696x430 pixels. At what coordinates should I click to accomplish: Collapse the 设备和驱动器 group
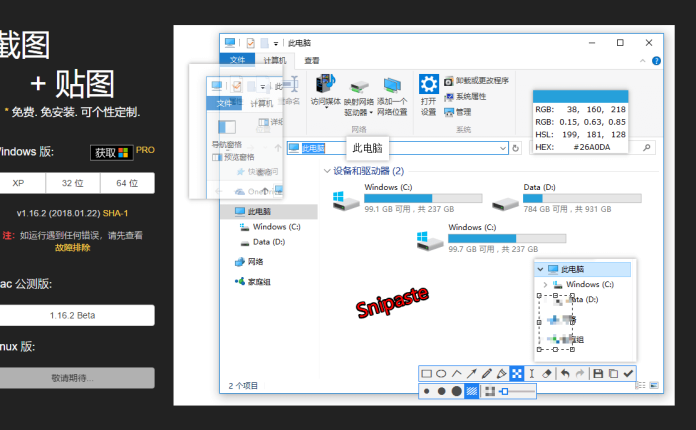click(x=327, y=171)
